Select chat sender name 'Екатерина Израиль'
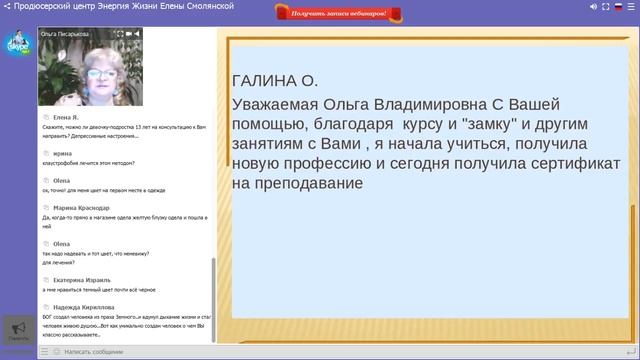The width and height of the screenshot is (640, 360). coord(82,280)
